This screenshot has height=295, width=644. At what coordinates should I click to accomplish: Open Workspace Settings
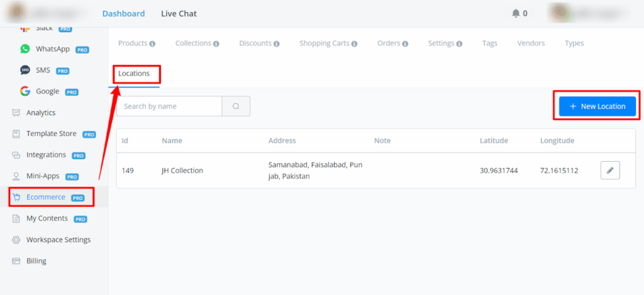[x=58, y=240]
